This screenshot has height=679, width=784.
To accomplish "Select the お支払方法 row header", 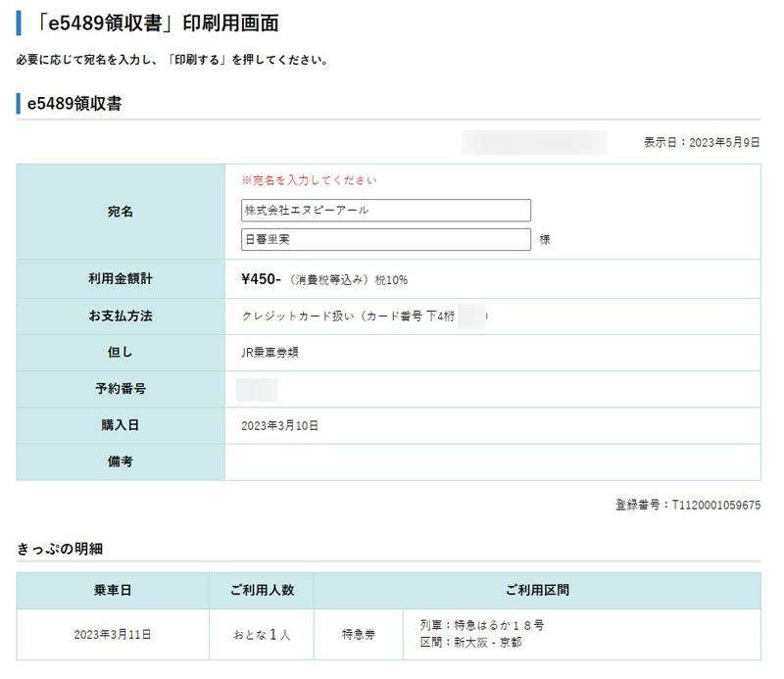I will (121, 316).
